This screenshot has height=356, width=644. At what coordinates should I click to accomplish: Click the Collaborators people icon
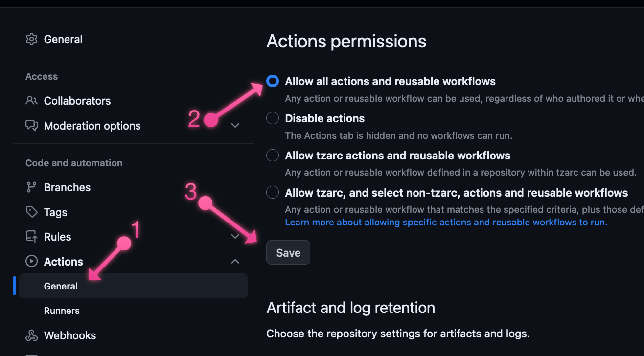point(31,101)
